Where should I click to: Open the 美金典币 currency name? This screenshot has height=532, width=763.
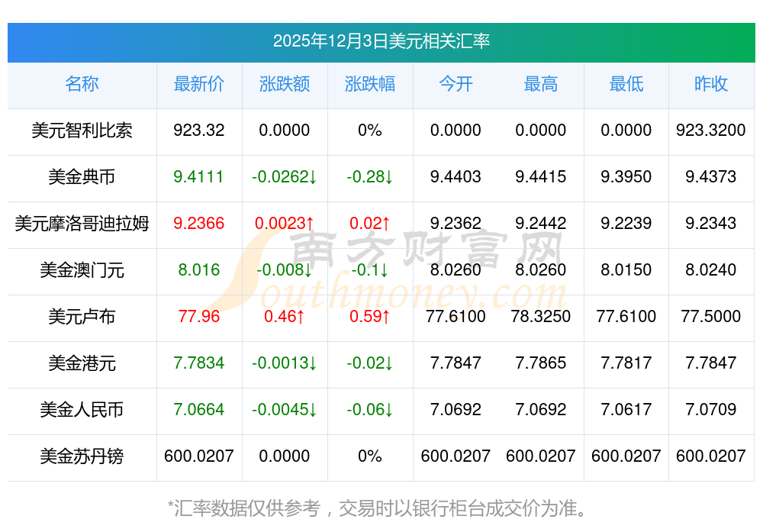tap(82, 177)
